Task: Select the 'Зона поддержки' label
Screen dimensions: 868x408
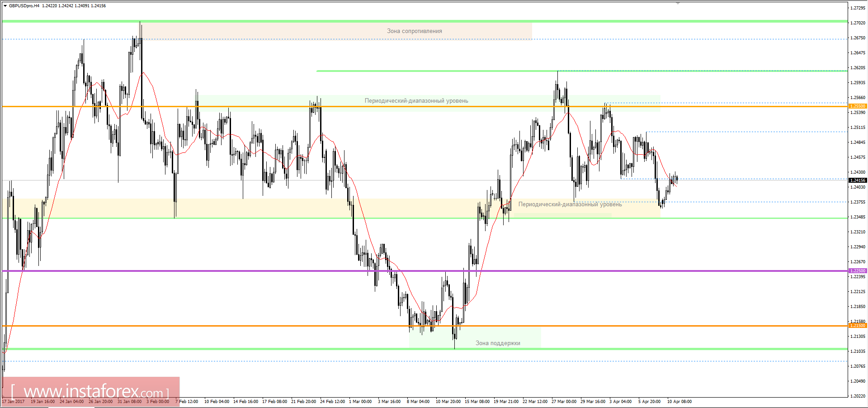Action: tap(497, 343)
